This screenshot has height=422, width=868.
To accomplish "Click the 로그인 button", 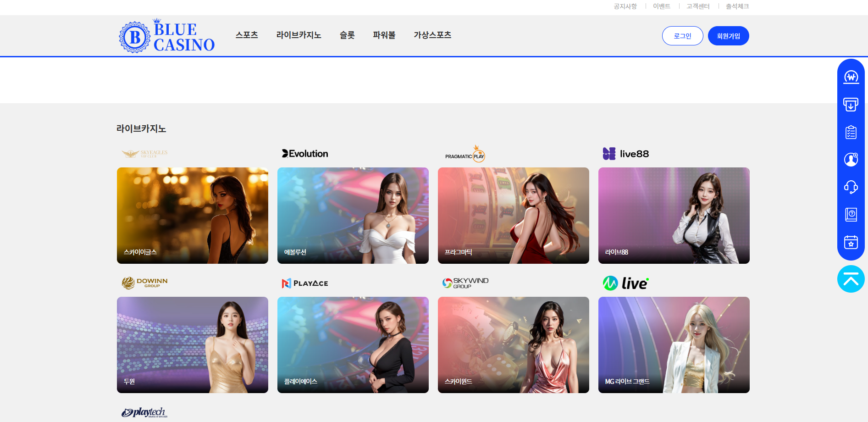I will point(682,36).
